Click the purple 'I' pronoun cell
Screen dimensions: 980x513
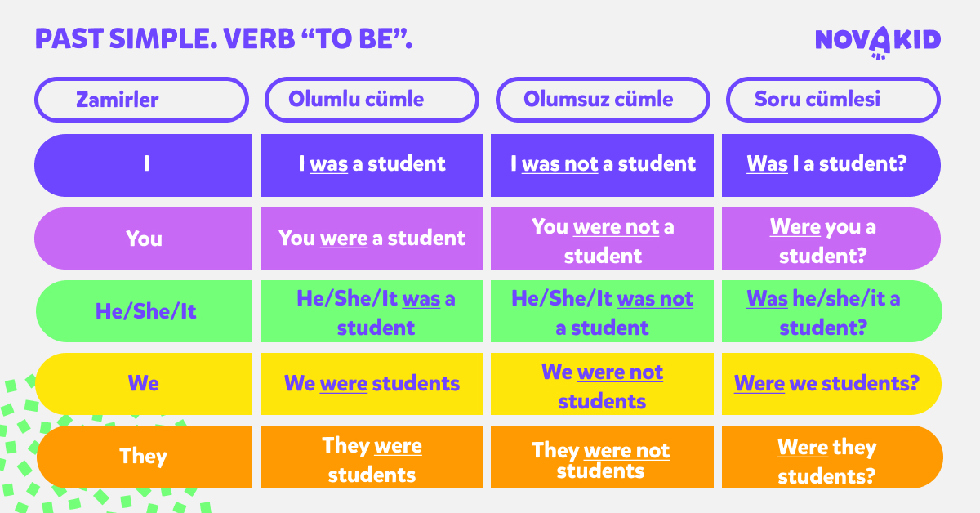143,165
